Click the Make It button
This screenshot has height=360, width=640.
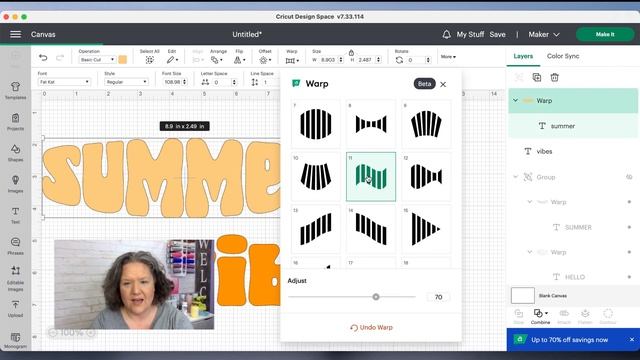(x=605, y=34)
